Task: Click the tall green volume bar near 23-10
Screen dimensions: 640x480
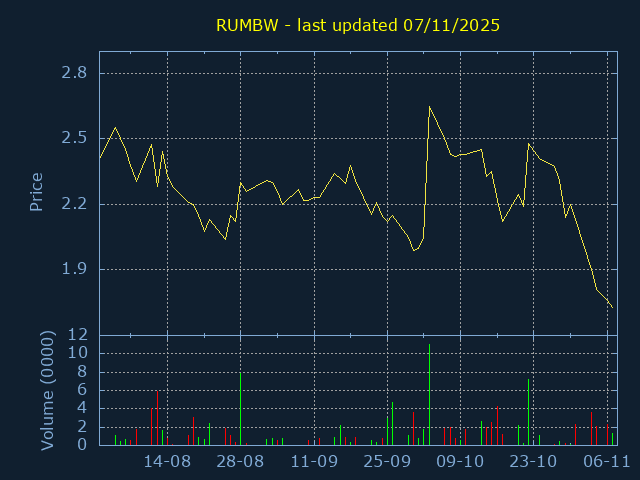Action: click(x=528, y=412)
